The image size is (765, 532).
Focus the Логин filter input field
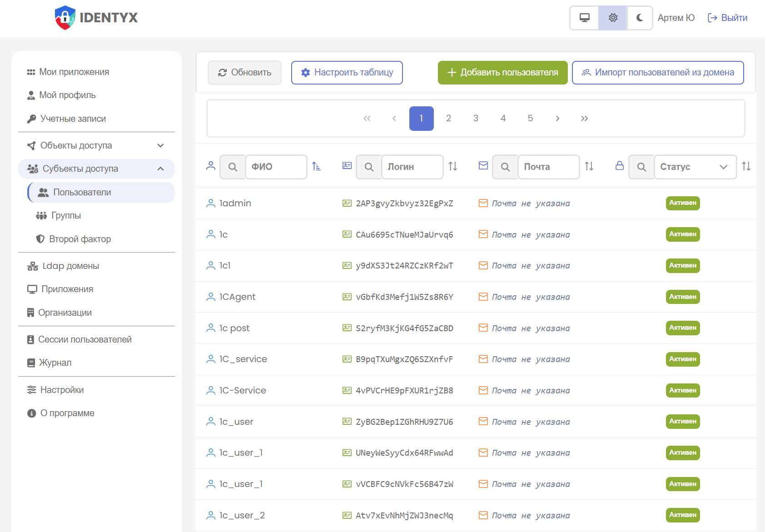coord(412,167)
